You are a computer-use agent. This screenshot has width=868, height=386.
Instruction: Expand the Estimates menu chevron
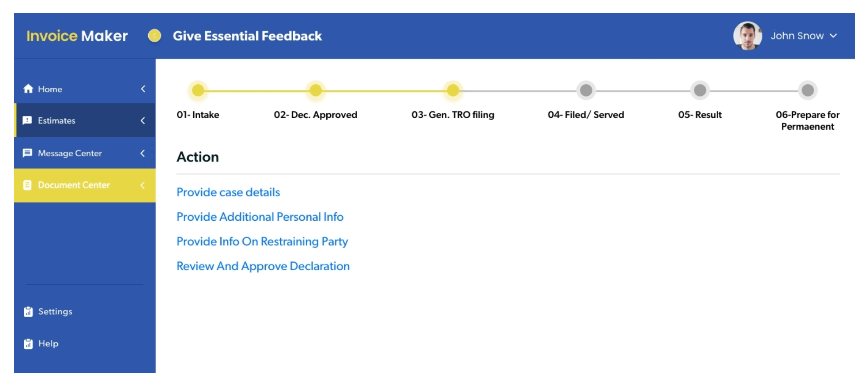[143, 120]
